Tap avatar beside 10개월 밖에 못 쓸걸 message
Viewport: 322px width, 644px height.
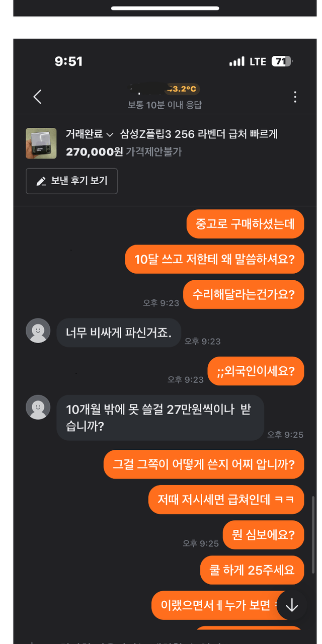38,408
